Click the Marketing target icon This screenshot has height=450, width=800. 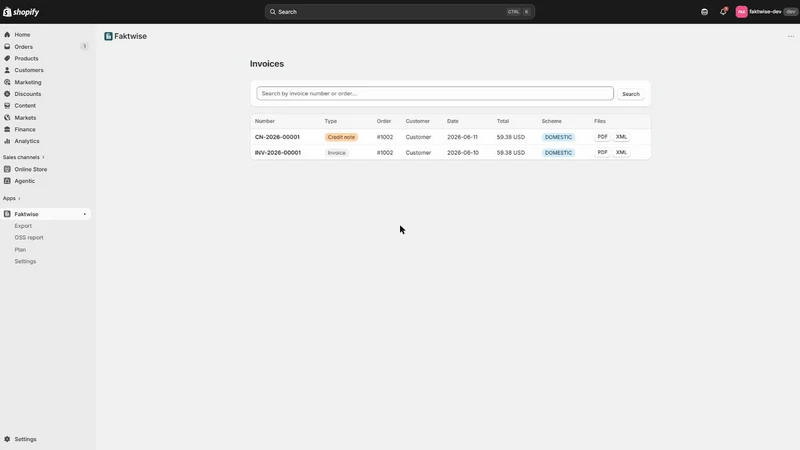coord(7,82)
